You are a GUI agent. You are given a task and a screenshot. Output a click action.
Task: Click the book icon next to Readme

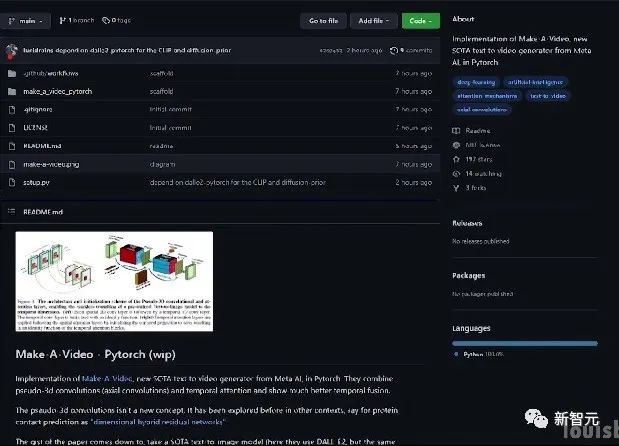[457, 130]
